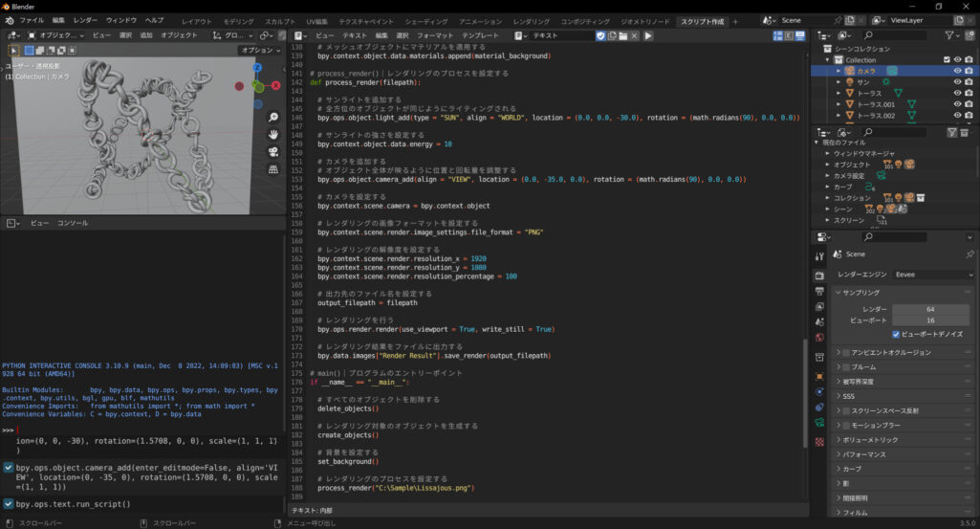The height and width of the screenshot is (529, 980).
Task: Toggle line numbers display in text editor
Action: click(x=778, y=35)
